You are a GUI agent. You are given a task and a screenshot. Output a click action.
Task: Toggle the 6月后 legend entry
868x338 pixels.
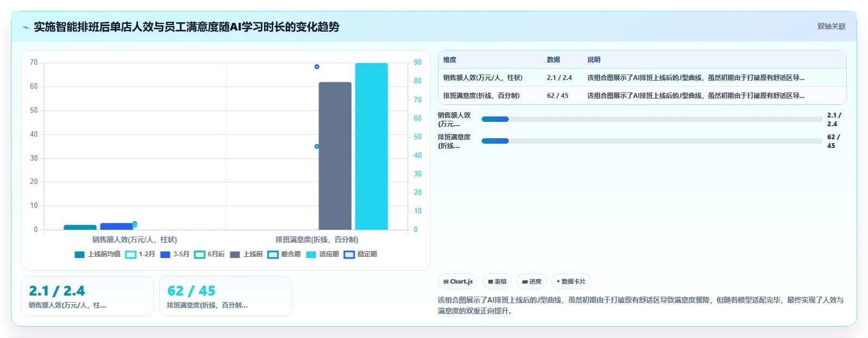click(209, 254)
